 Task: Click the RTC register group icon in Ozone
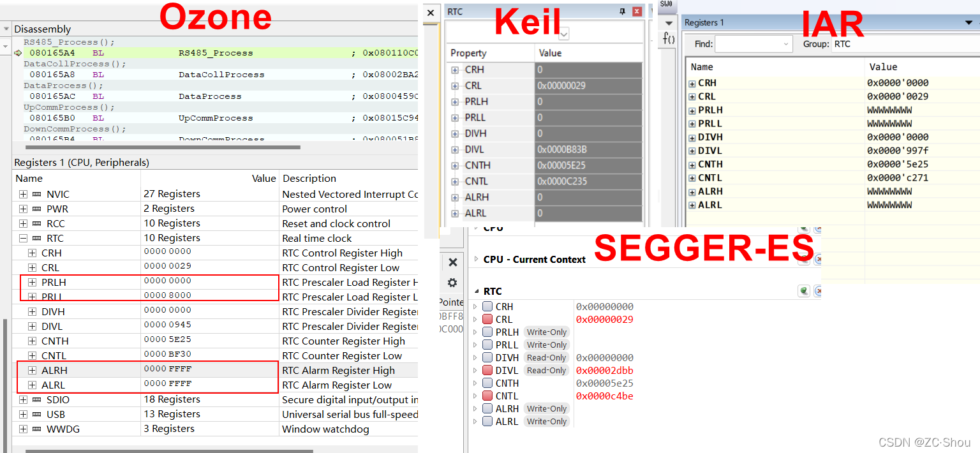click(36, 239)
